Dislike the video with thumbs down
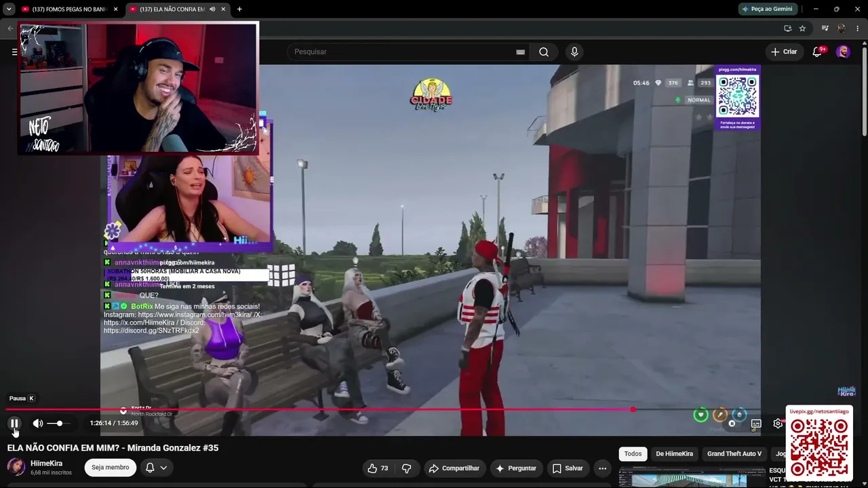The height and width of the screenshot is (488, 868). [x=407, y=468]
